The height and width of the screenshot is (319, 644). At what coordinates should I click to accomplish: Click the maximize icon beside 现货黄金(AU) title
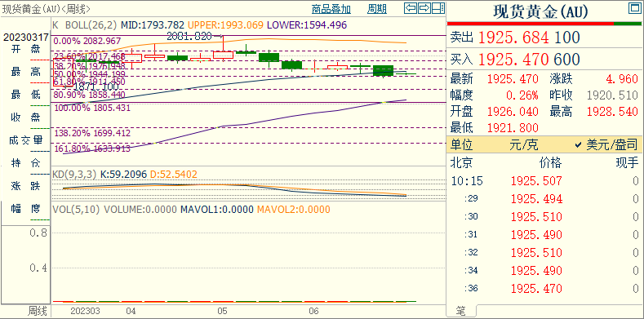[x=634, y=8]
